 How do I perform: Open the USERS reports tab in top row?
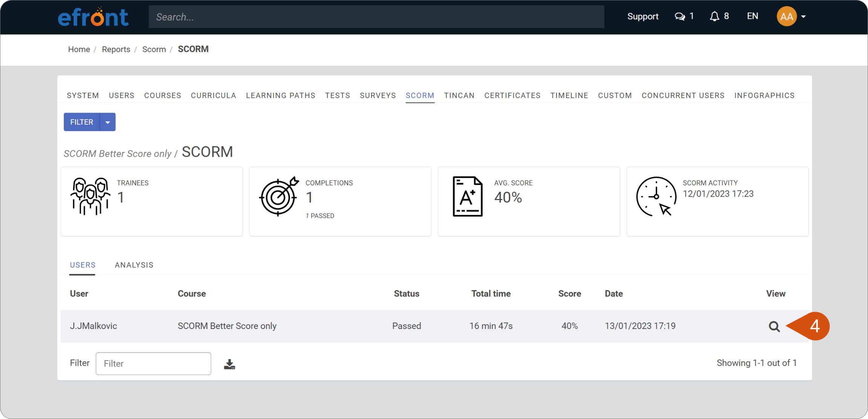[121, 95]
